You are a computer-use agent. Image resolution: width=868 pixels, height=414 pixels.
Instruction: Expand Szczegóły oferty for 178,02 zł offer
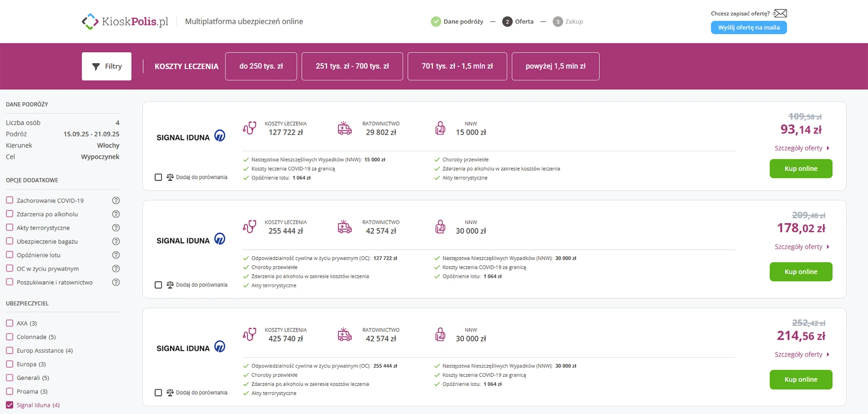802,247
